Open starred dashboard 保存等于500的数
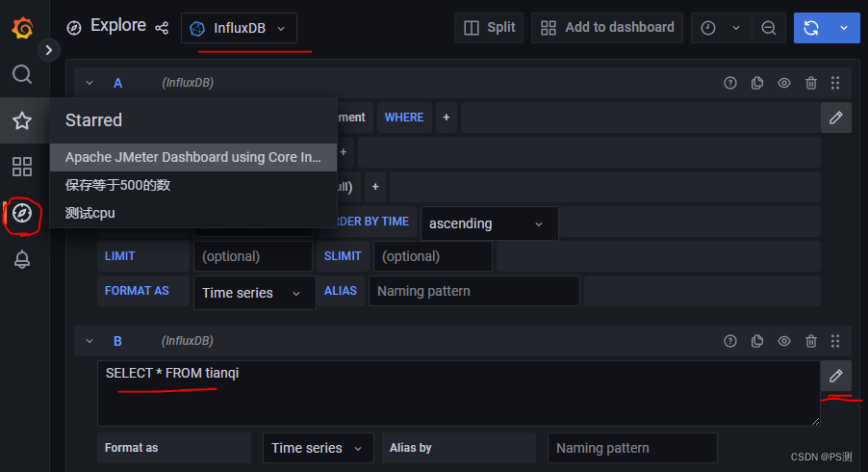The width and height of the screenshot is (868, 472). coord(193,185)
